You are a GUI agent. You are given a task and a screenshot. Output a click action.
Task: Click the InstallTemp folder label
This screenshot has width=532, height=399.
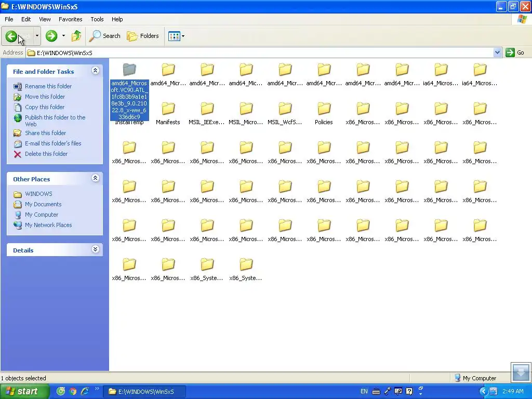pyautogui.click(x=129, y=123)
